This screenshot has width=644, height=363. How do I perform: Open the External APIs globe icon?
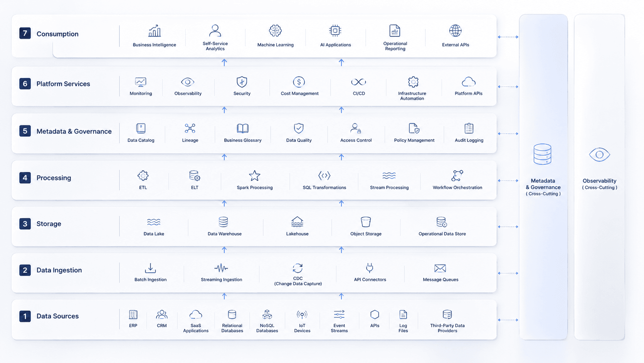(455, 30)
